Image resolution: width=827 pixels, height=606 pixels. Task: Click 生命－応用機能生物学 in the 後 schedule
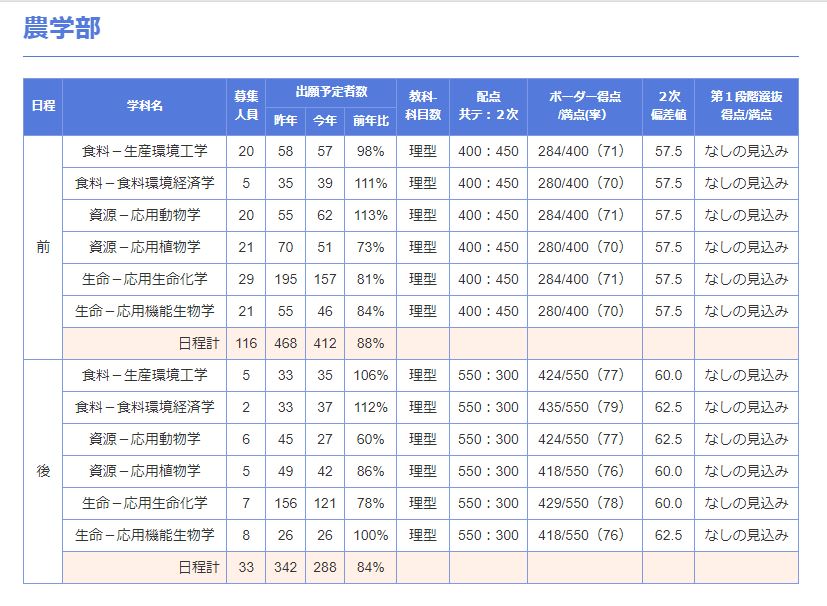145,535
